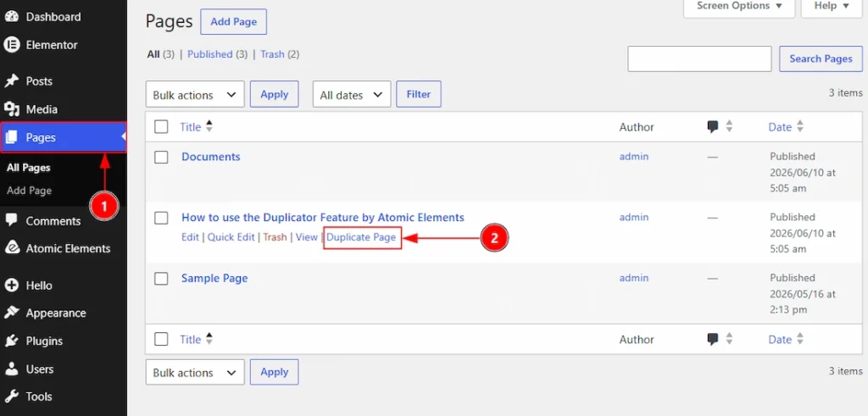Click the comments bubble icon in table footer

point(713,340)
